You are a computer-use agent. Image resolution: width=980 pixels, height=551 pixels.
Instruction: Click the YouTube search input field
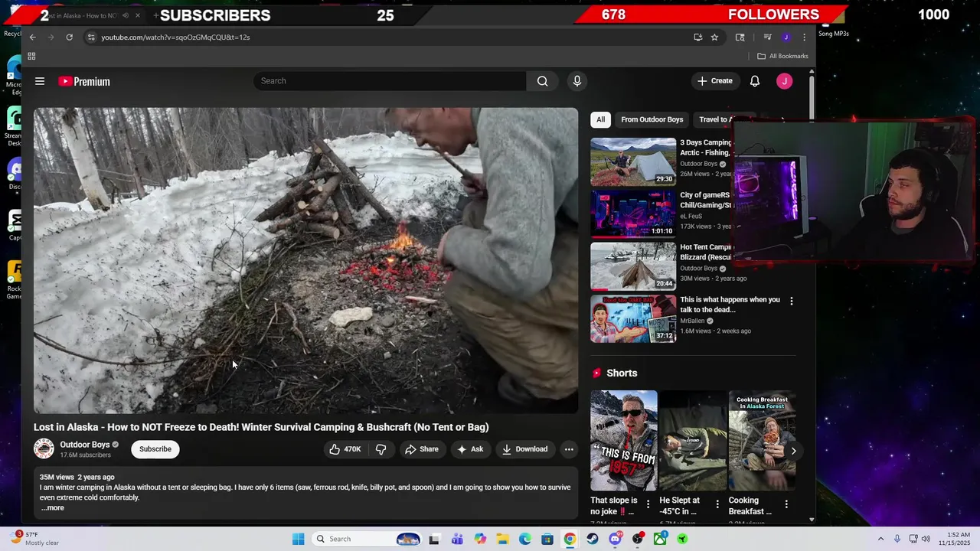pos(390,81)
